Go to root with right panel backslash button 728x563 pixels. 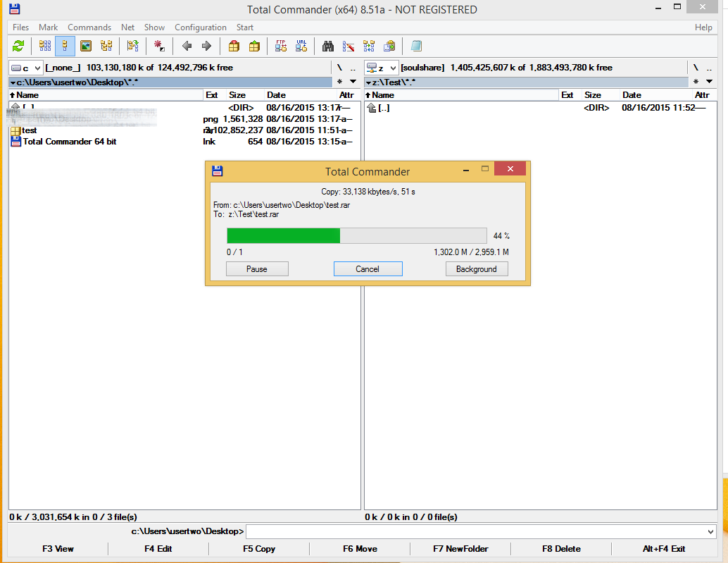click(x=696, y=68)
